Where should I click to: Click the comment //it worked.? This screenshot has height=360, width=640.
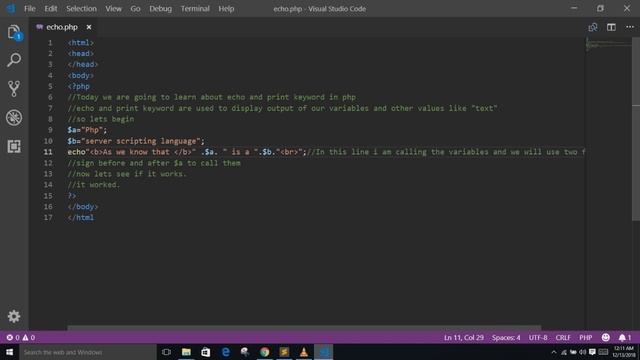94,184
